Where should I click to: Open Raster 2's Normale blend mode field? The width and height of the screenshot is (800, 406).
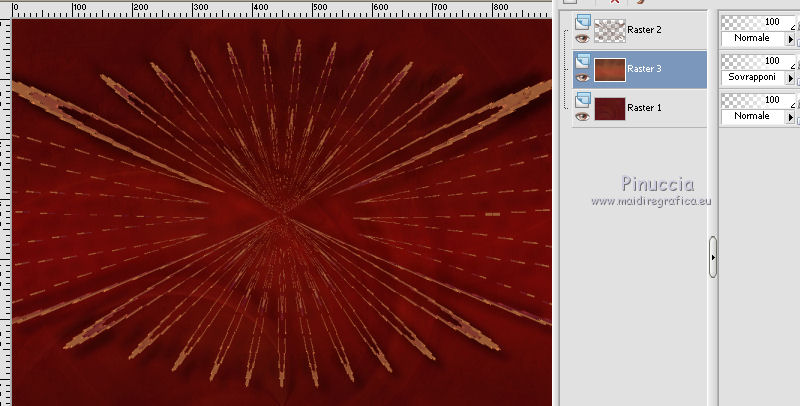(753, 38)
